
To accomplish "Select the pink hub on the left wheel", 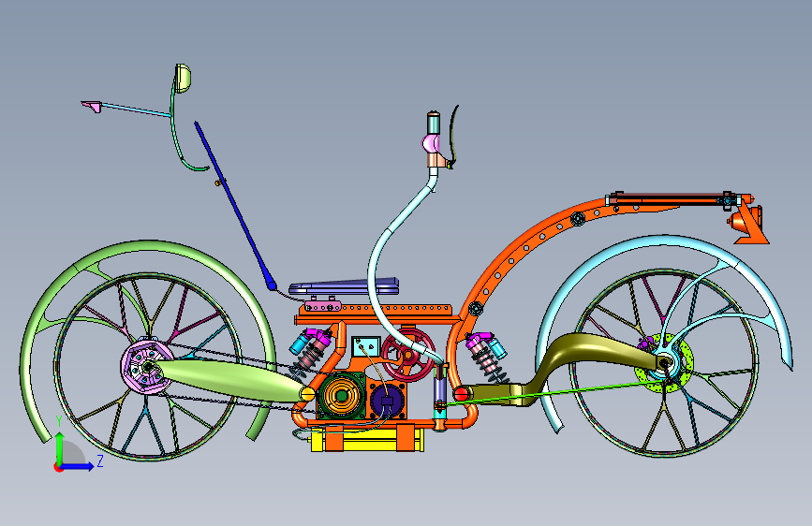I will click(147, 366).
